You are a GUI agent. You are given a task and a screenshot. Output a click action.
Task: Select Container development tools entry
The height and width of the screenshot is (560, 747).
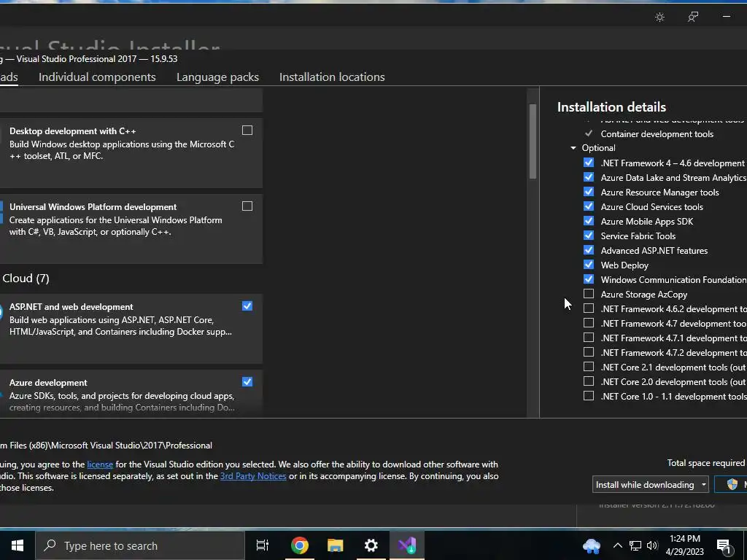[x=657, y=134]
